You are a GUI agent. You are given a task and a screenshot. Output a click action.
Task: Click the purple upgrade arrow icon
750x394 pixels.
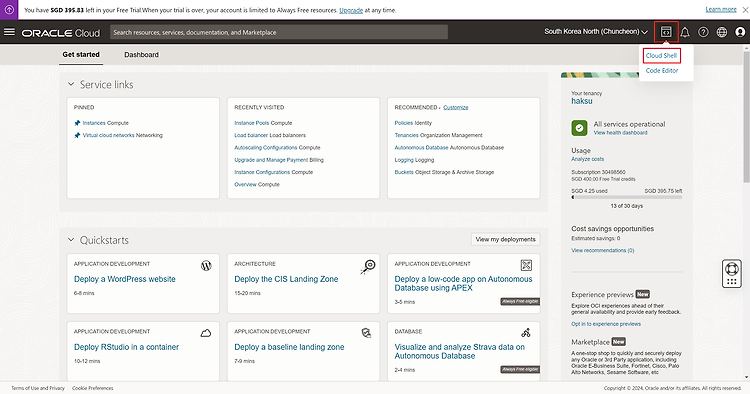click(x=9, y=10)
